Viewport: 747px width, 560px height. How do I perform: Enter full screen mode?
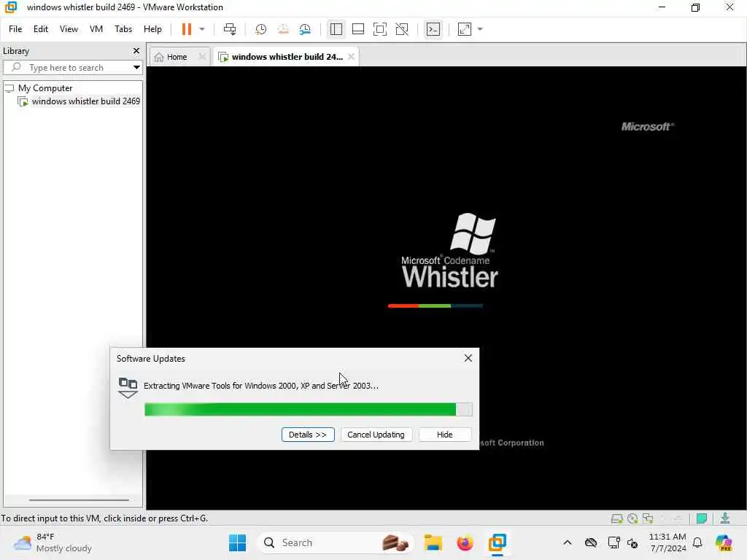coord(379,29)
